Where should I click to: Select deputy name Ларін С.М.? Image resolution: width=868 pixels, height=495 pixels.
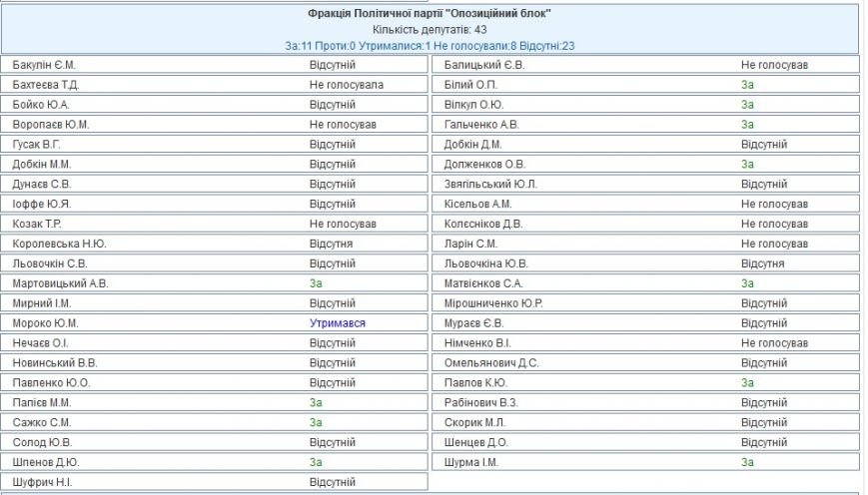470,245
